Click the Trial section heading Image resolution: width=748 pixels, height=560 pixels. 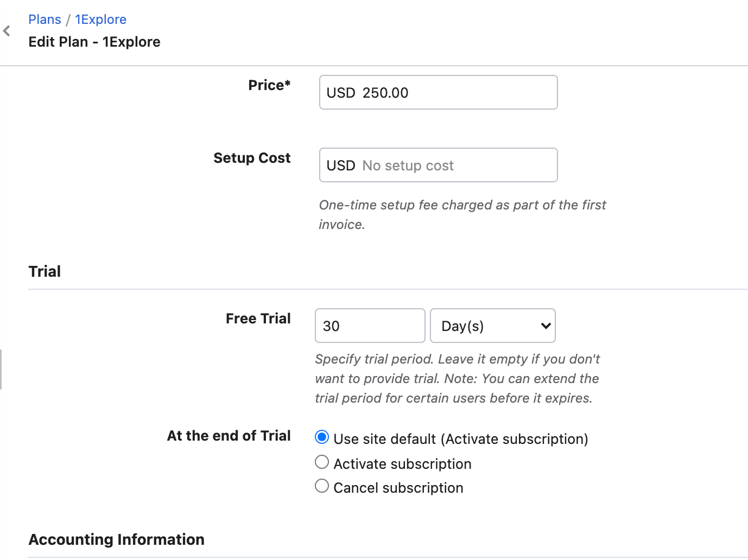(x=45, y=271)
